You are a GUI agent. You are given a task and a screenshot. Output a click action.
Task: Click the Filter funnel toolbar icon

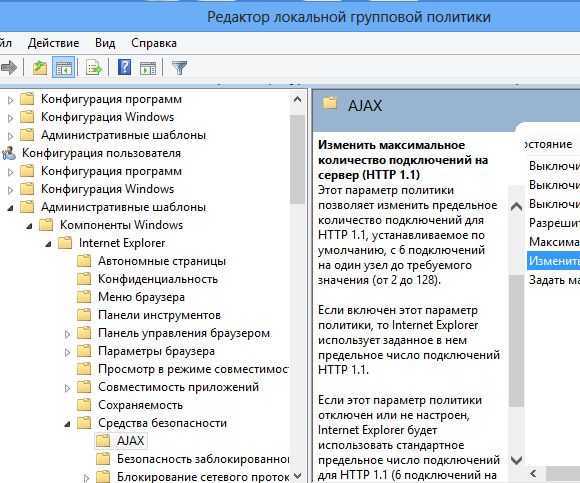click(180, 68)
